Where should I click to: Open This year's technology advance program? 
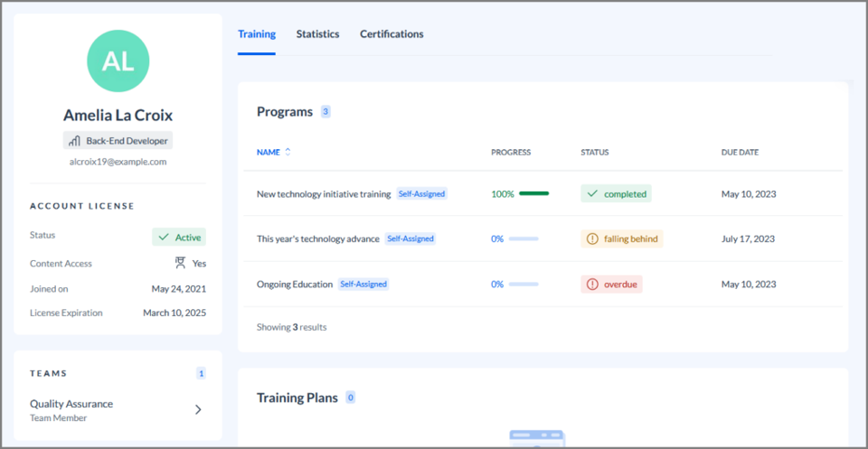pos(318,239)
